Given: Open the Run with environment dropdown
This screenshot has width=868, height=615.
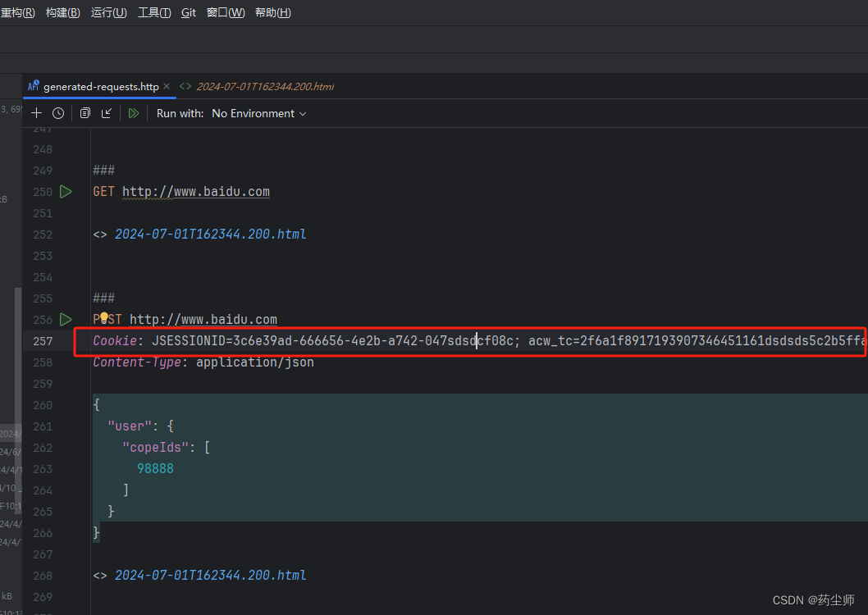Looking at the screenshot, I should pos(258,113).
